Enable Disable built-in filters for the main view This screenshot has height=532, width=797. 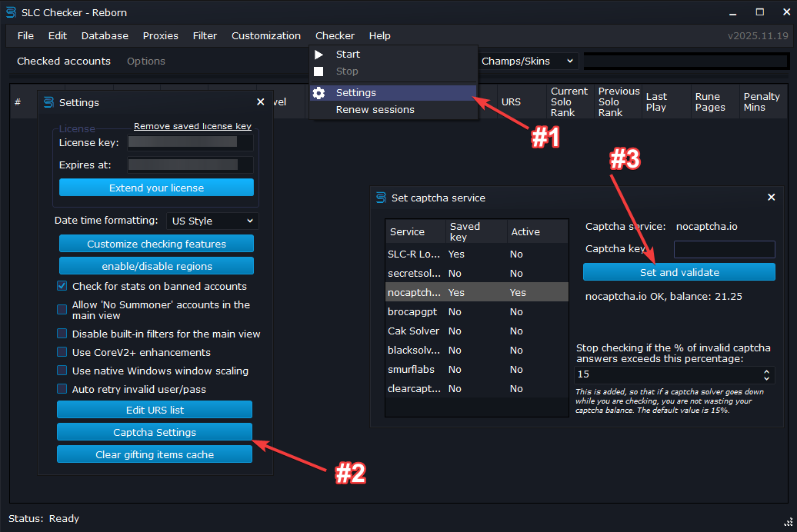(x=62, y=334)
